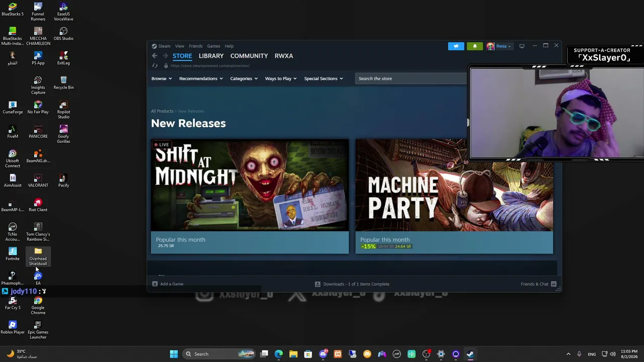The image size is (644, 362).
Task: Open the Special Sections dropdown
Action: pyautogui.click(x=324, y=78)
